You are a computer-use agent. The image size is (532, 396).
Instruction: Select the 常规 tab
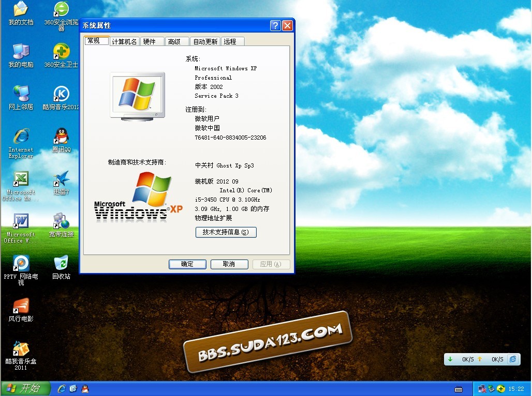click(x=97, y=41)
